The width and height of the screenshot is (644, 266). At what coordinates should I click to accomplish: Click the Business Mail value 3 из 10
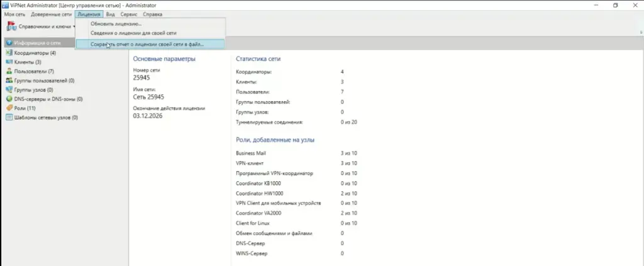pos(348,153)
